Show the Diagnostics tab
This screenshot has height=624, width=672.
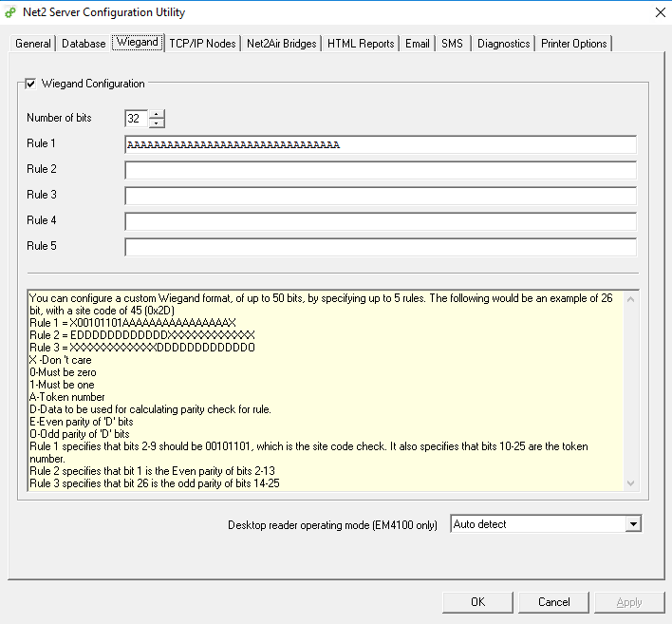click(x=504, y=44)
